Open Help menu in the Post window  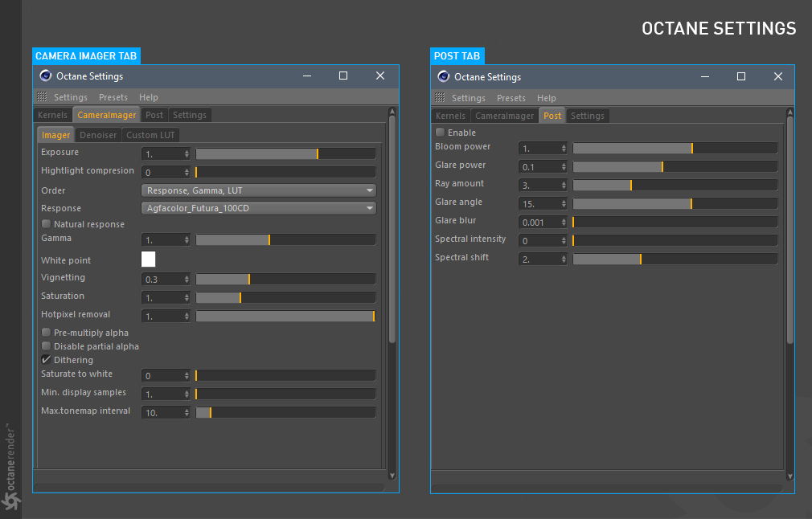pyautogui.click(x=547, y=98)
